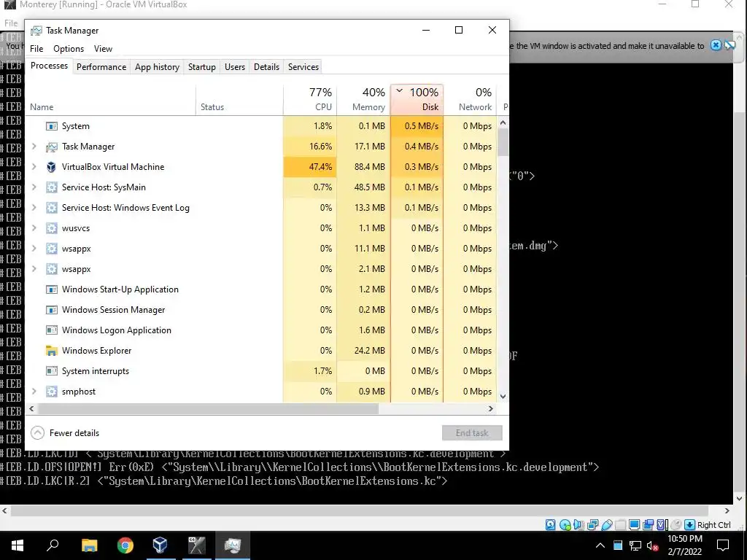
Task: Expand the wsappx row using 2.1 MB
Action: click(34, 269)
